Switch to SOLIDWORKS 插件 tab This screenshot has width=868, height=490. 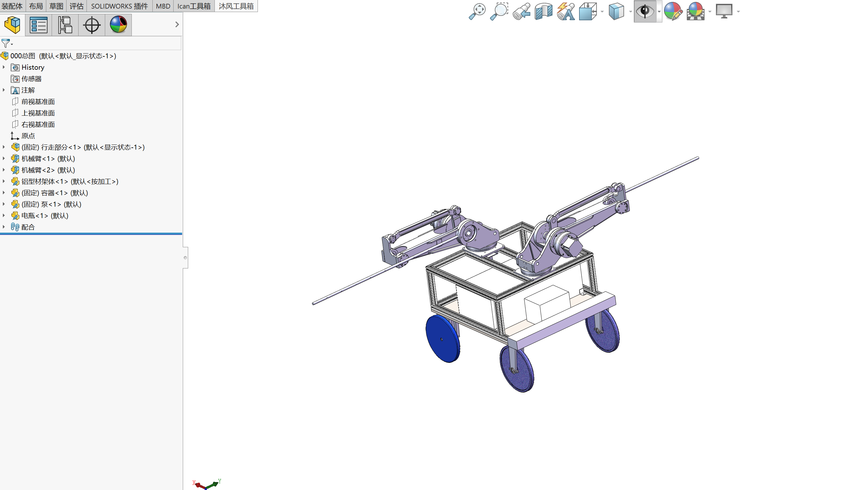click(x=119, y=6)
